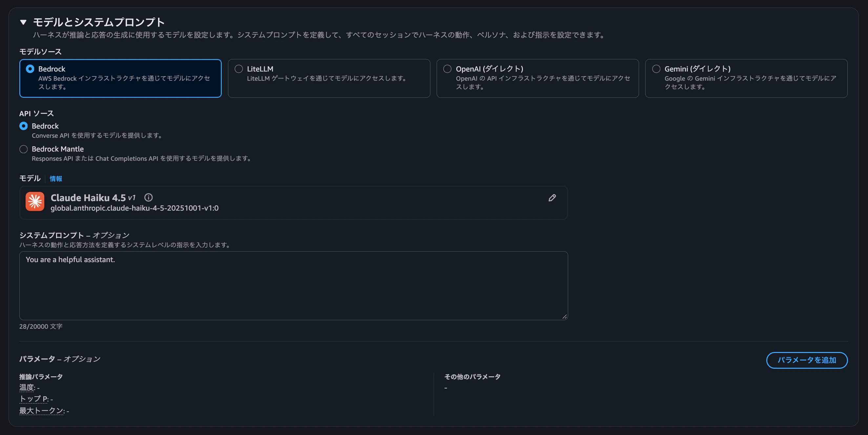
Task: Click the Converse API description text
Action: coord(98,135)
